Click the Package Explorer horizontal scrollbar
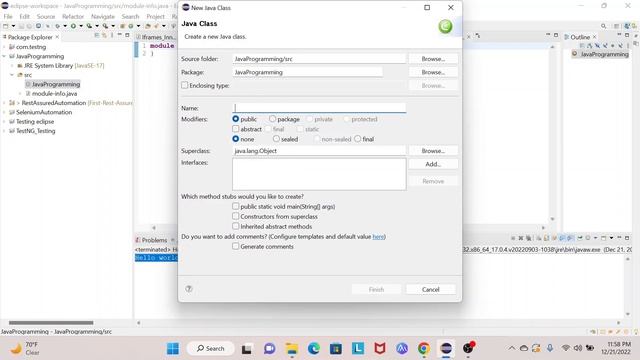The height and width of the screenshot is (360, 640). [x=51, y=322]
